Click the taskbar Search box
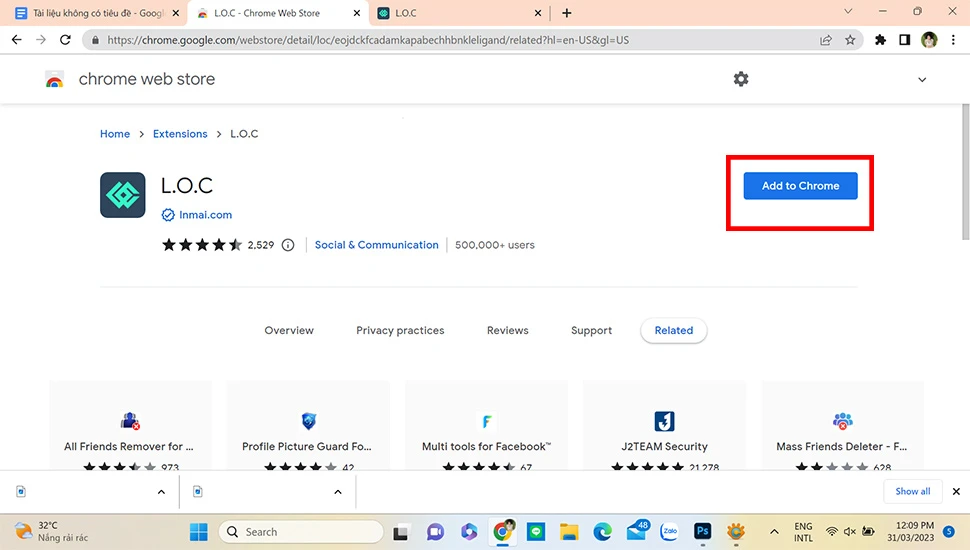Screen dimensions: 970x550 tap(301, 531)
